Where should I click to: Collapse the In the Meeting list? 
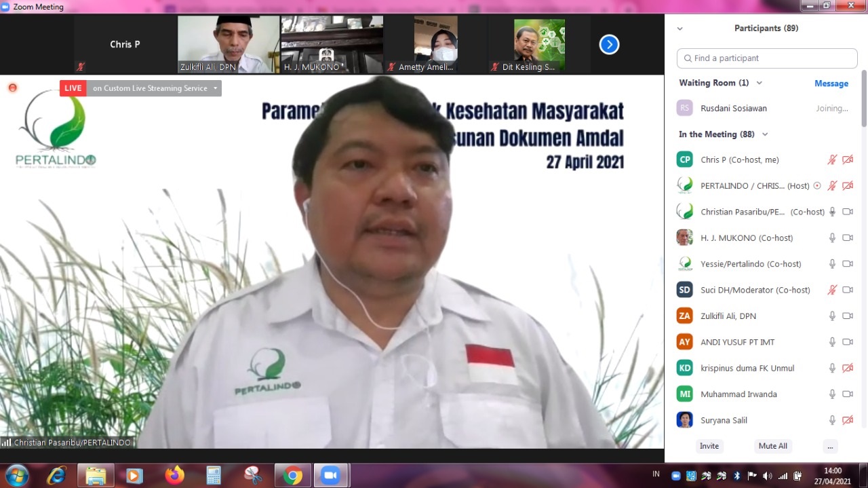click(765, 134)
